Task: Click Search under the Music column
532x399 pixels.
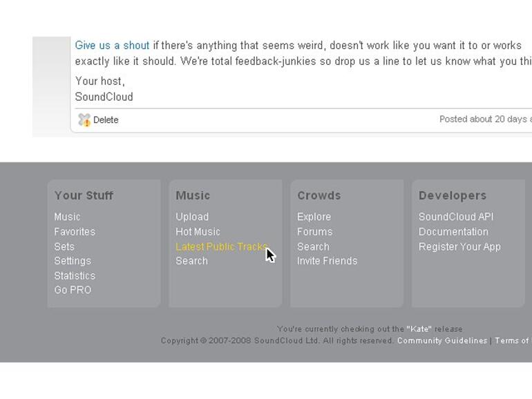Action: [191, 261]
